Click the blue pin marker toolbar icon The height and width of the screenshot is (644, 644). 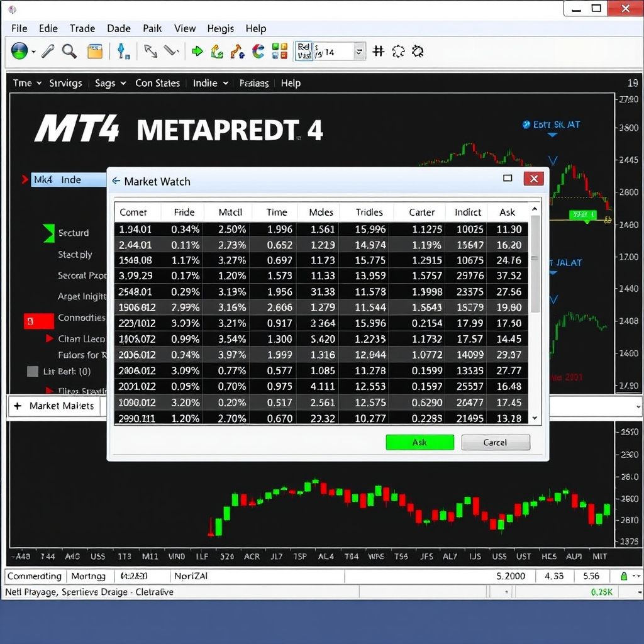pos(123,52)
